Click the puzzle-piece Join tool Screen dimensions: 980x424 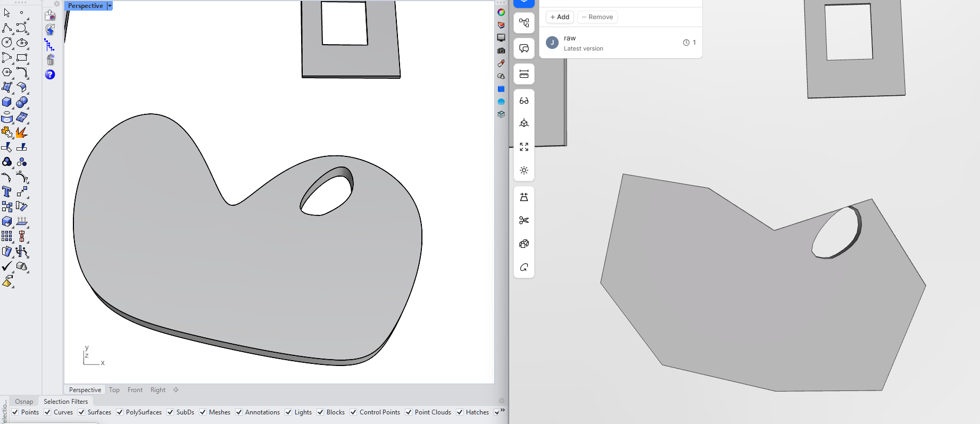[7, 132]
